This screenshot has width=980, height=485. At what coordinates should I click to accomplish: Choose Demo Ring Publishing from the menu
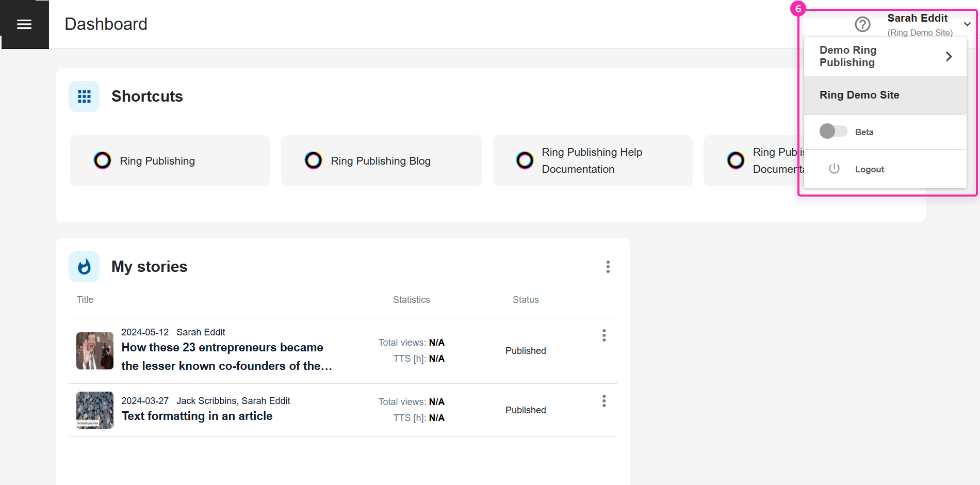(848, 56)
